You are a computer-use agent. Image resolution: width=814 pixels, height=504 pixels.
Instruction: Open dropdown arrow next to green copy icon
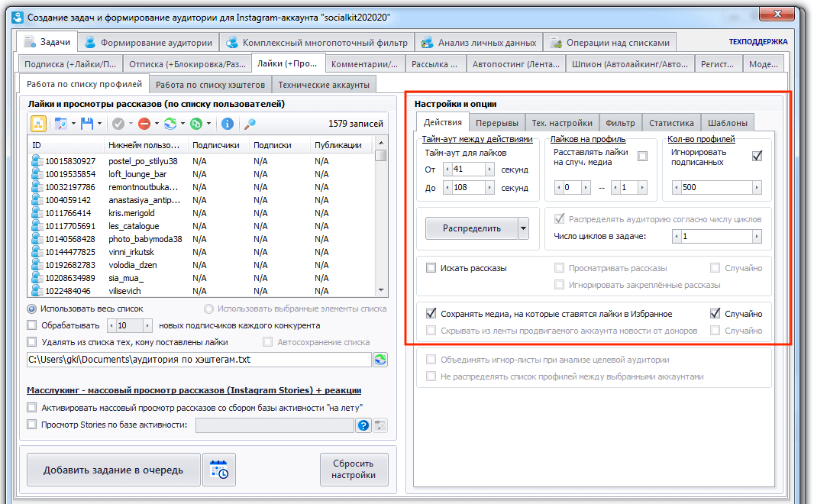click(x=208, y=124)
